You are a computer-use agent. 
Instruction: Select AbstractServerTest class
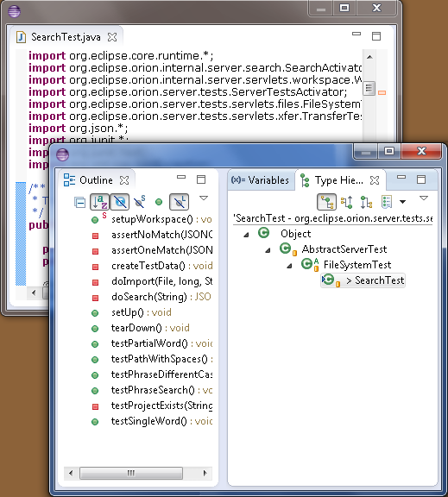(344, 249)
